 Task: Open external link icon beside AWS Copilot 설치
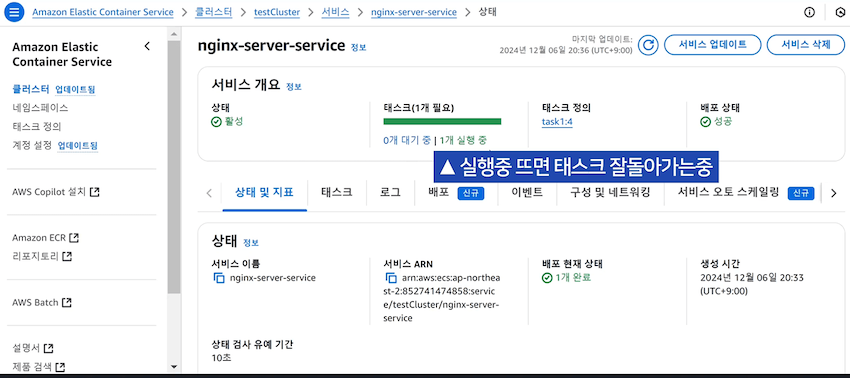tap(94, 192)
